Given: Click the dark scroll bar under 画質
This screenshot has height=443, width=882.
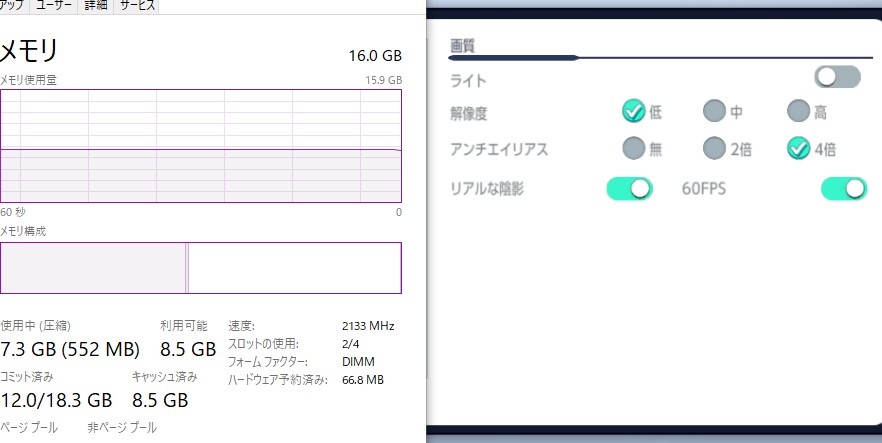Looking at the screenshot, I should (x=514, y=58).
